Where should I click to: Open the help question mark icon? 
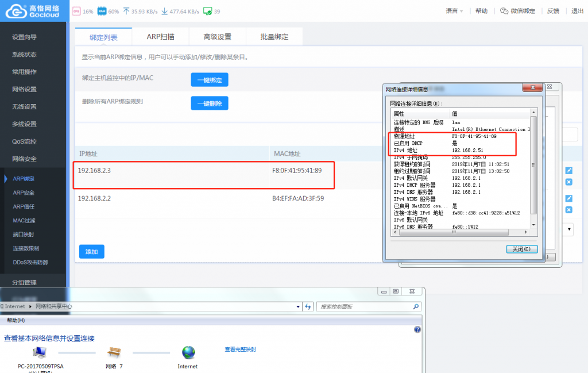click(x=417, y=329)
